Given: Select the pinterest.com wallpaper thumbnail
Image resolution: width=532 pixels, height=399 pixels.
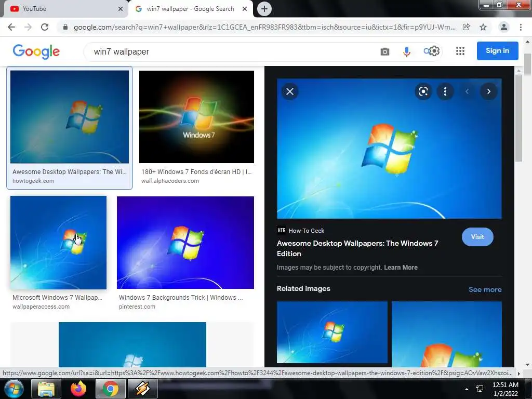Looking at the screenshot, I should (185, 243).
